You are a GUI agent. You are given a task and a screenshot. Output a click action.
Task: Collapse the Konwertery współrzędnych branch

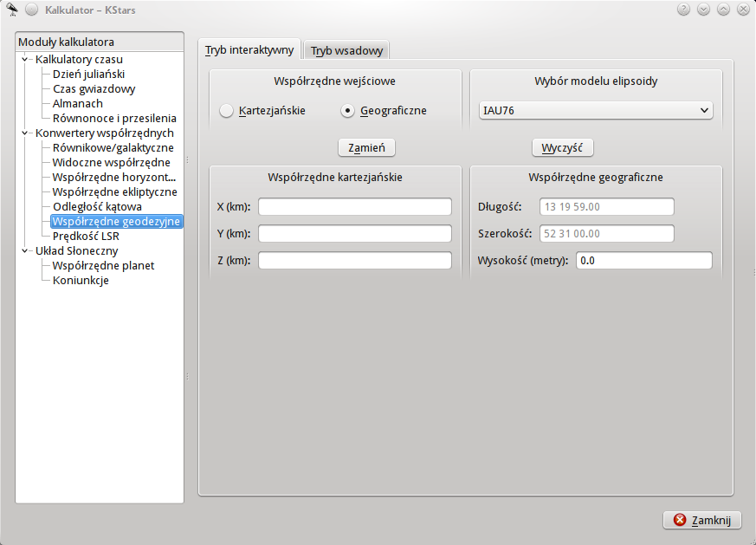[x=26, y=133]
